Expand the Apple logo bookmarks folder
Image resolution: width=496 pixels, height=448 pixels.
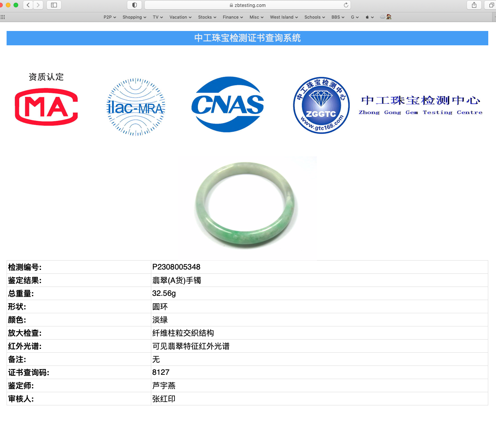tap(369, 17)
